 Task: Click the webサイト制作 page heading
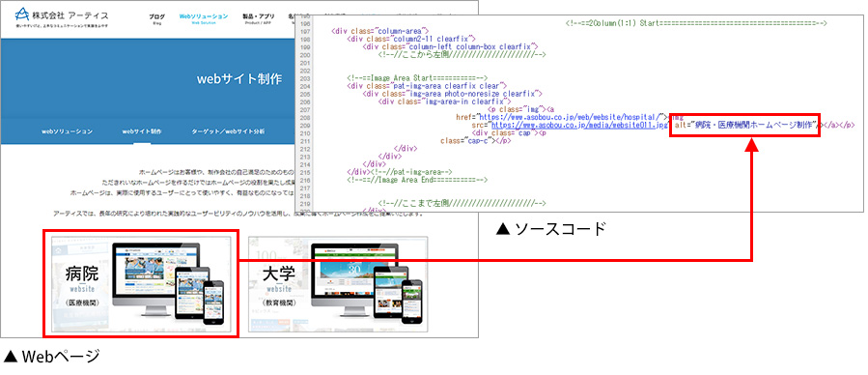[x=238, y=79]
